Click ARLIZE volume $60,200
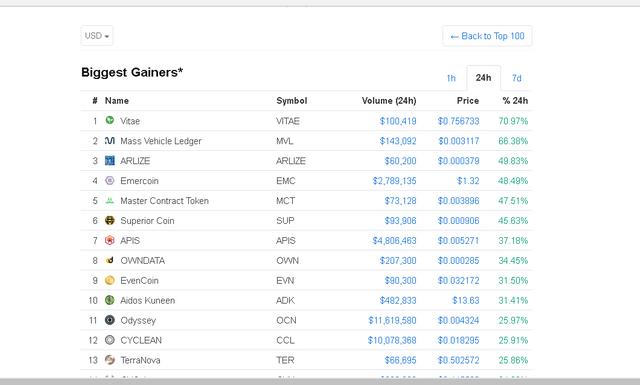640x385 pixels. pyautogui.click(x=400, y=161)
